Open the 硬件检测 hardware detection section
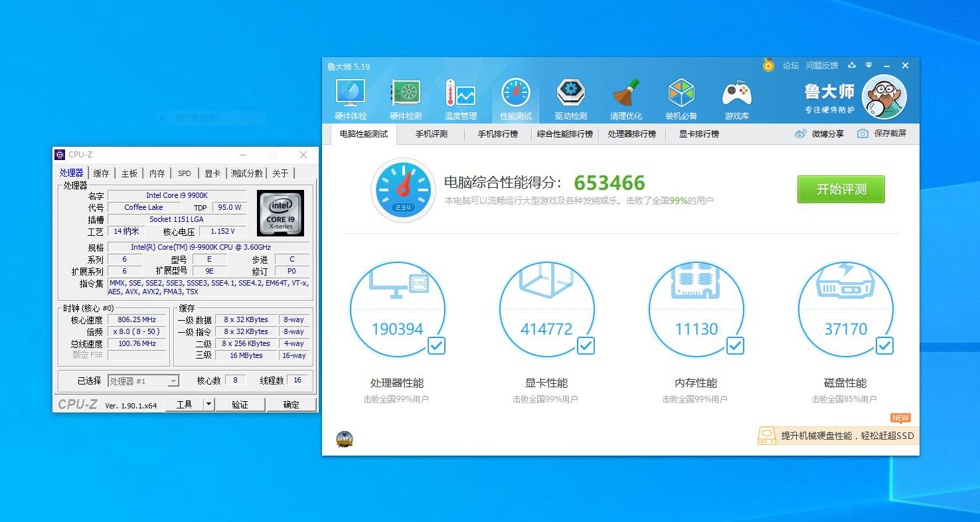This screenshot has height=522, width=980. [406, 100]
